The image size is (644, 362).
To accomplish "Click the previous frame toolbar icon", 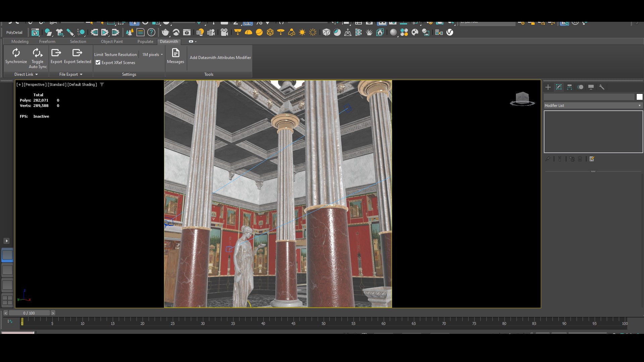I will [94, 32].
